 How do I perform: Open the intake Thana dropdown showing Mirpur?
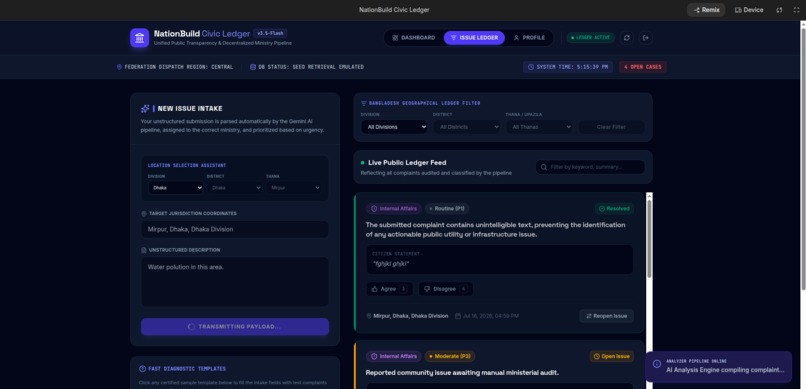coord(294,188)
